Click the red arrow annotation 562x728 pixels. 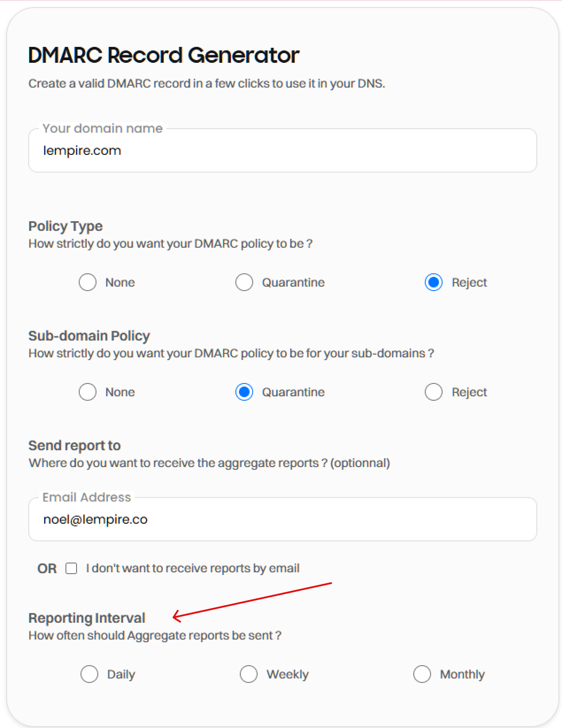[252, 600]
